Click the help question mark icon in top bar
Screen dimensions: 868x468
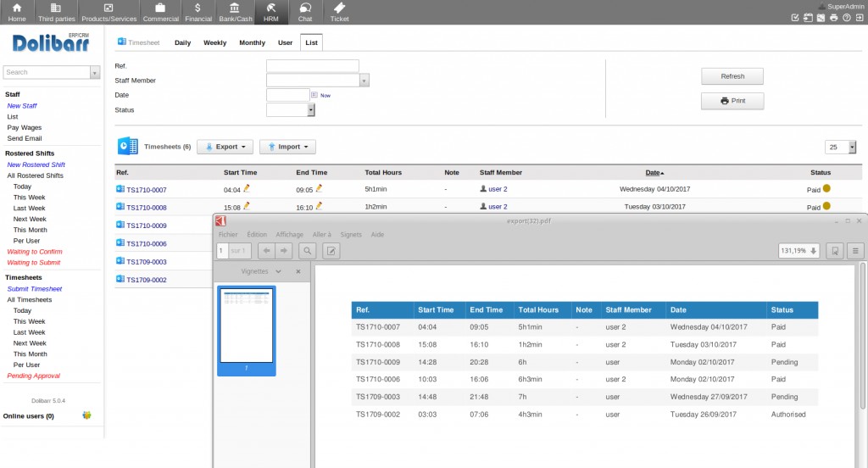847,17
